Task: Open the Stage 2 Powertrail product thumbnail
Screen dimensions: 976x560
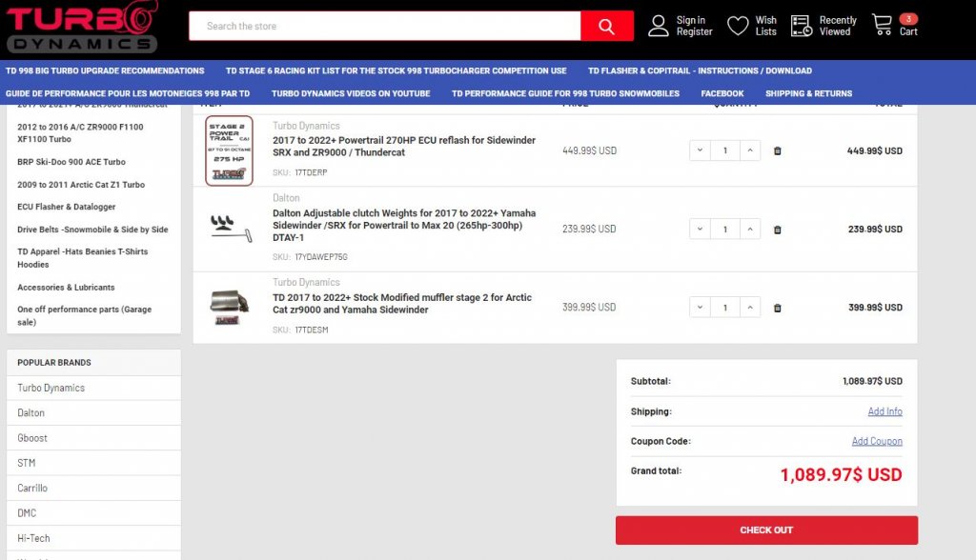Action: (229, 150)
